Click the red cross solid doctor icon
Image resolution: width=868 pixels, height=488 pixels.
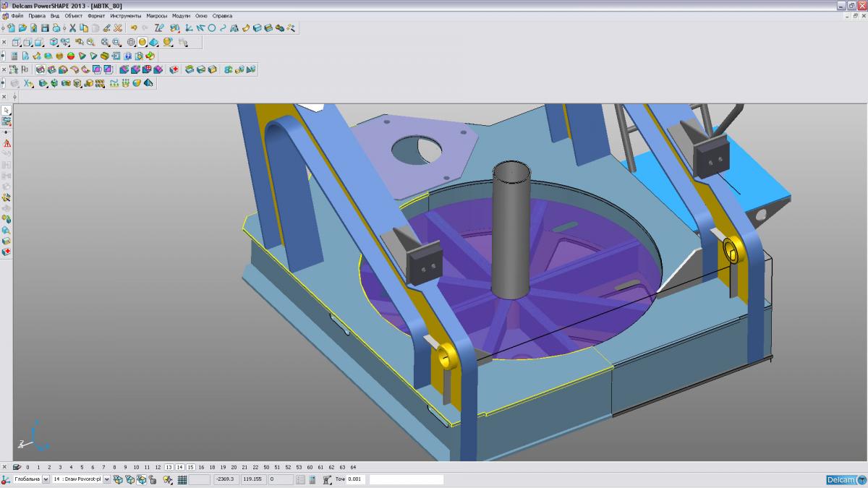pyautogui.click(x=174, y=69)
